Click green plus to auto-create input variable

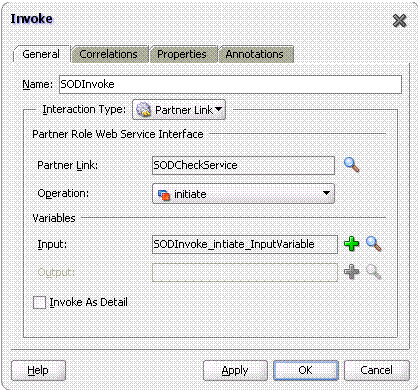[x=351, y=244]
